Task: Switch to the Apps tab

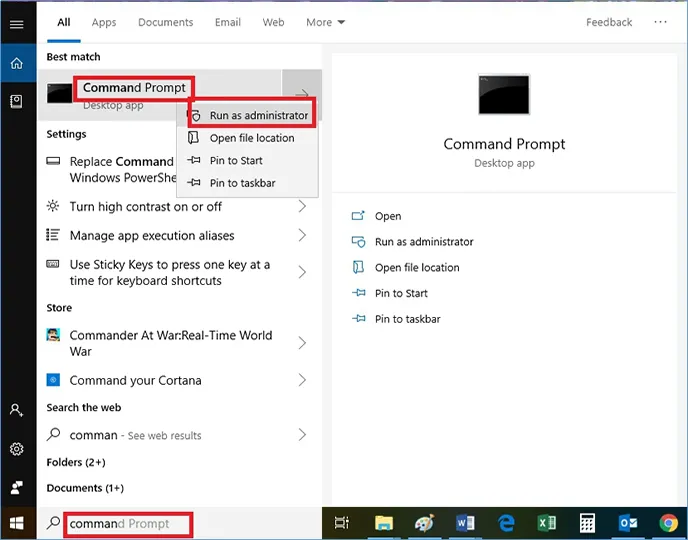Action: tap(104, 22)
